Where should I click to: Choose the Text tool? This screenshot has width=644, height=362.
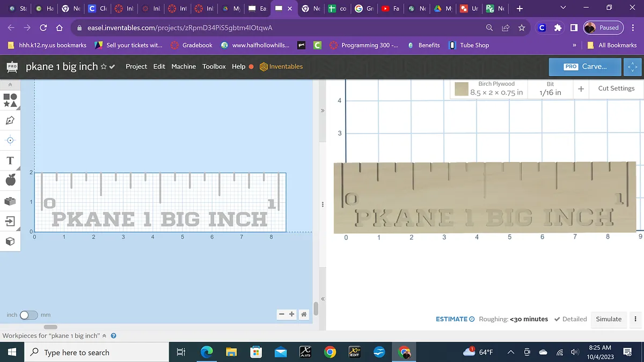pyautogui.click(x=10, y=160)
